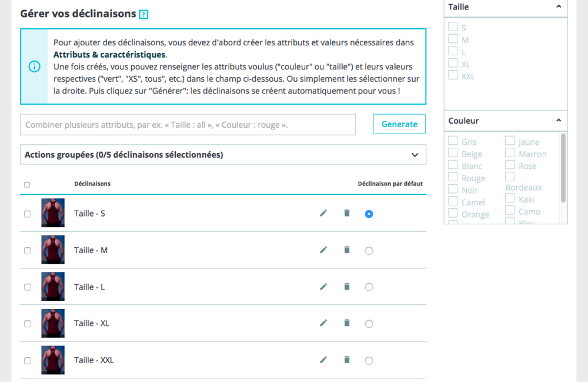This screenshot has height=382, width=588.
Task: Click the Generate button
Action: [399, 124]
